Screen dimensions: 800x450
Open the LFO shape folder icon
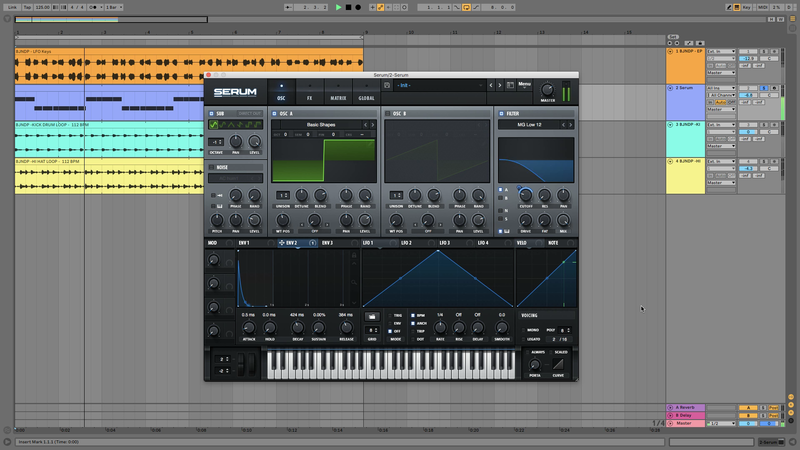click(372, 317)
